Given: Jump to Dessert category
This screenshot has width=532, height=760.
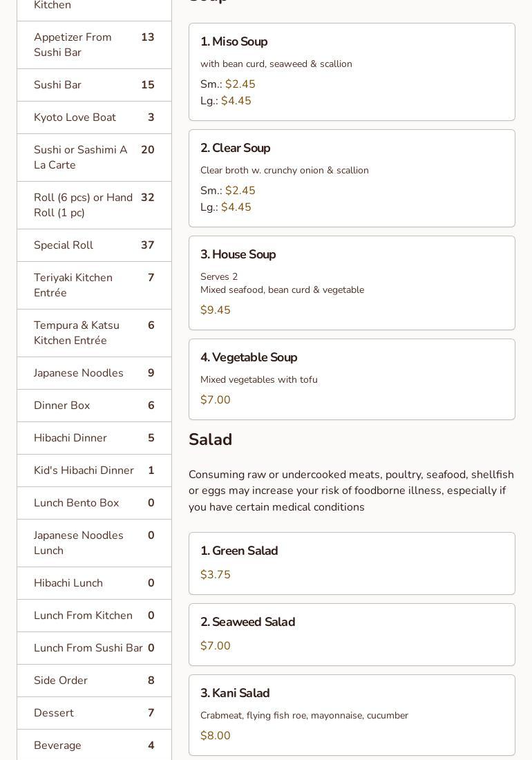Looking at the screenshot, I should (x=94, y=713).
